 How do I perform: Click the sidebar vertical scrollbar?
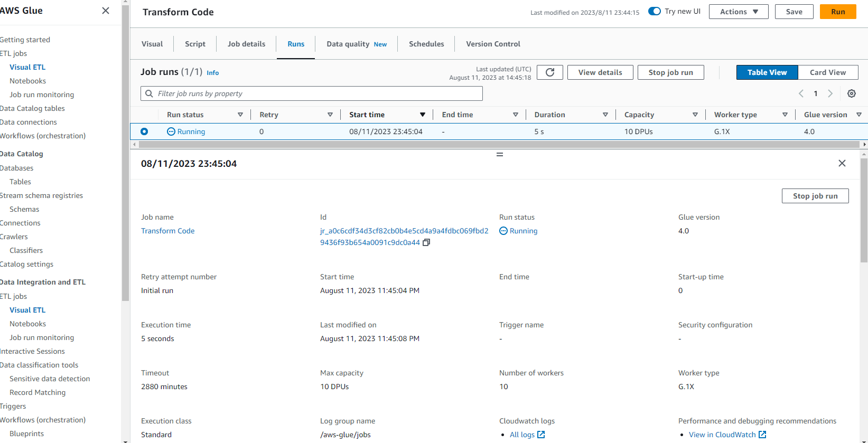pyautogui.click(x=125, y=153)
